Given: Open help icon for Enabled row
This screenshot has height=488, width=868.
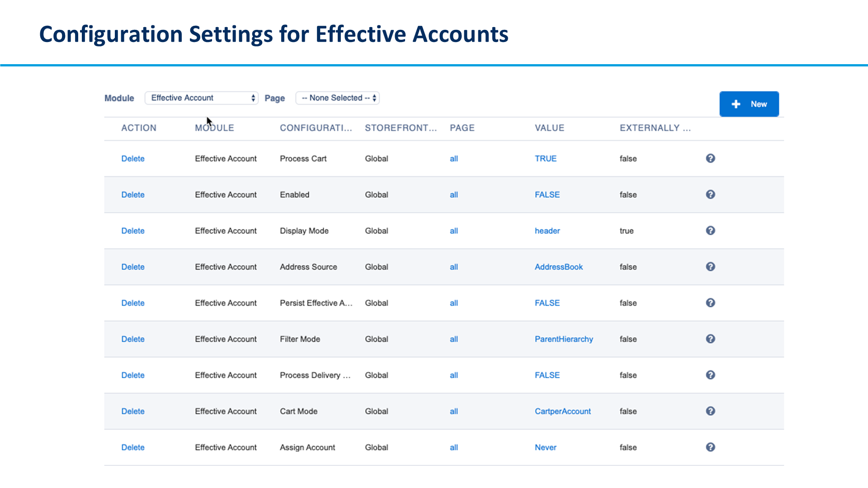Looking at the screenshot, I should pyautogui.click(x=710, y=194).
